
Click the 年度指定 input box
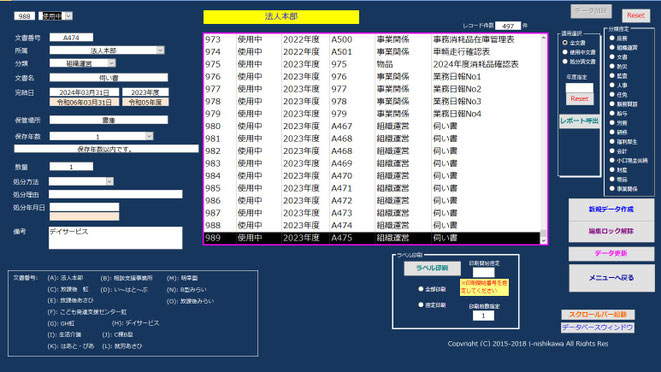[579, 88]
